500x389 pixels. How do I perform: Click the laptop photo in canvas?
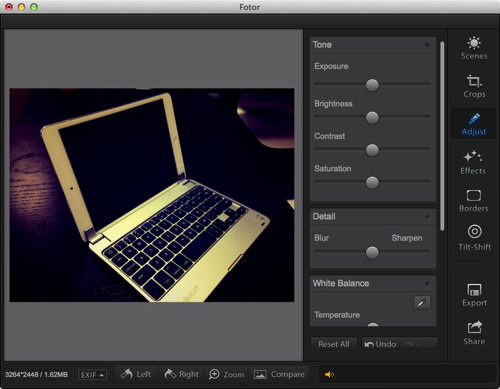pos(152,195)
